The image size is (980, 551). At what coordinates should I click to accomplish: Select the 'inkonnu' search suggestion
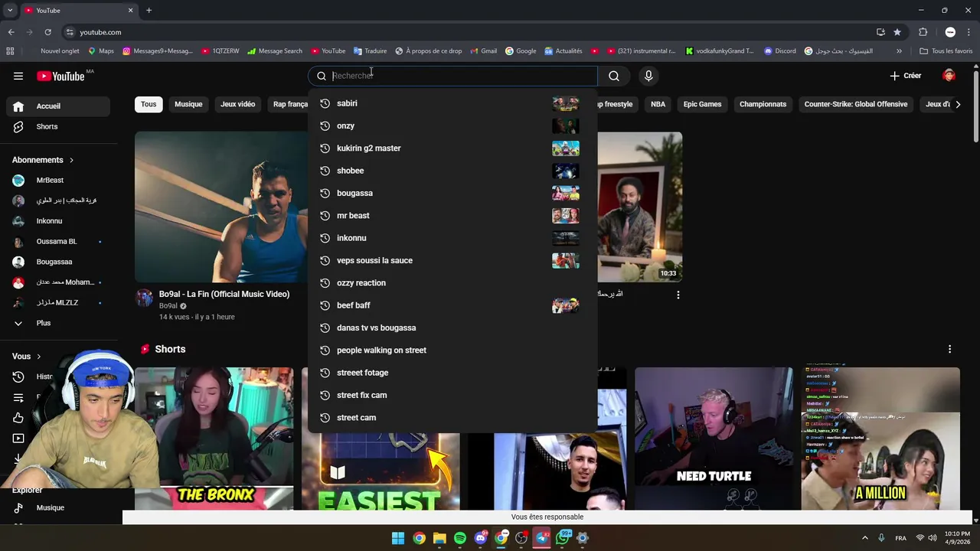click(x=452, y=238)
